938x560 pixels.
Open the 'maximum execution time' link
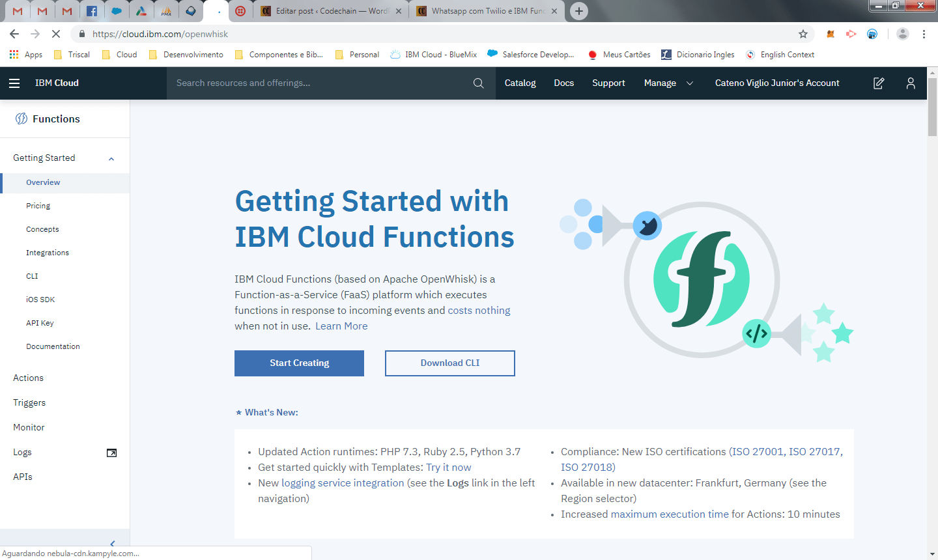click(670, 514)
